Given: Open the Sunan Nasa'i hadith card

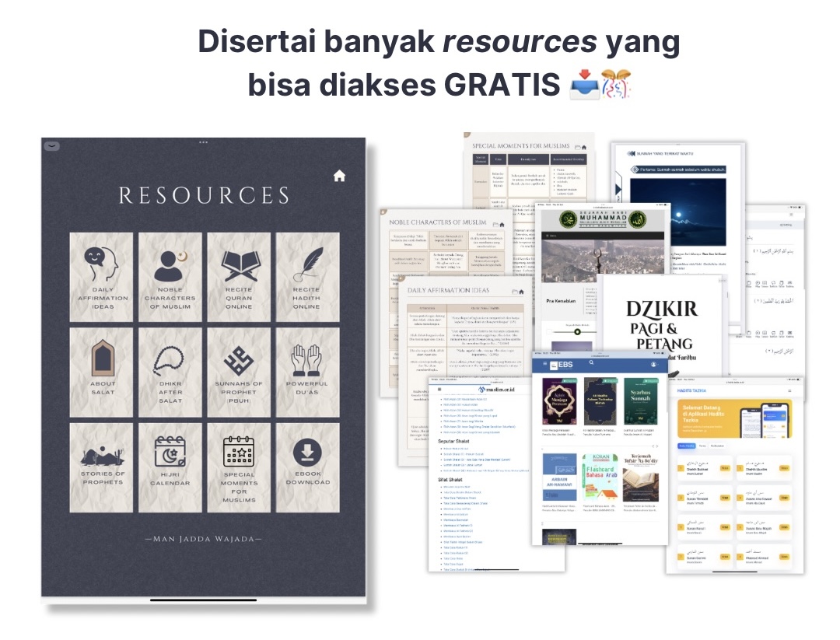Looking at the screenshot, I should pyautogui.click(x=705, y=526).
